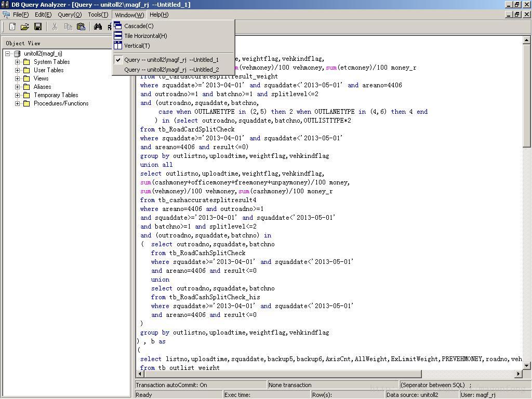
Task: Close the Window(W) menu
Action: click(x=129, y=15)
